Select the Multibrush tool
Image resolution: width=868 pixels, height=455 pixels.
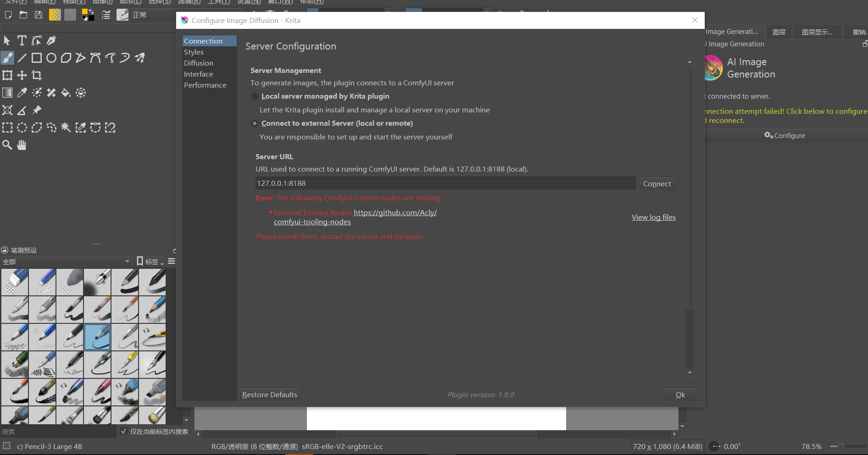139,58
